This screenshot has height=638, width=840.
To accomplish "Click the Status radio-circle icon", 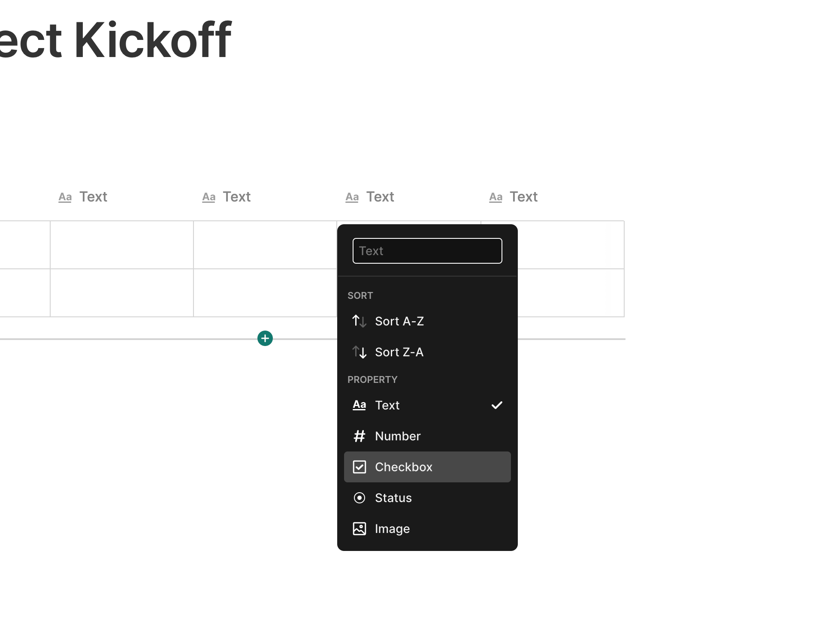I will click(x=359, y=498).
